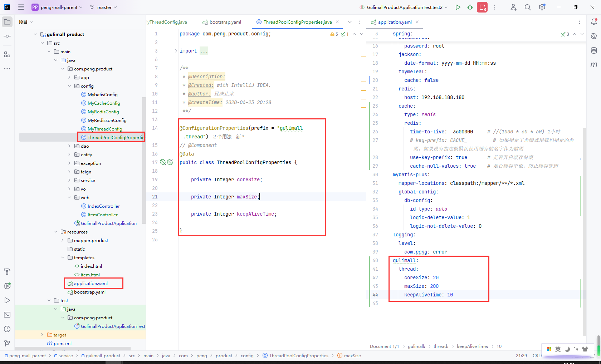
Task: Open the project view mode dropdown
Action: coord(26,22)
